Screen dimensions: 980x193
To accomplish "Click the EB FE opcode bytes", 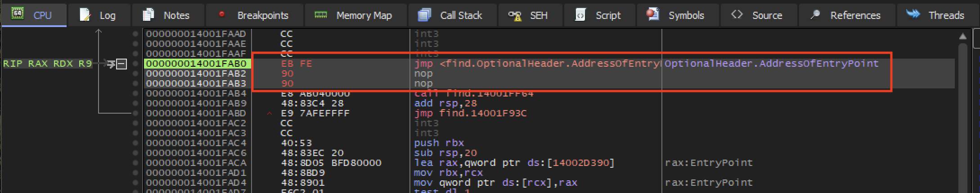I will [x=296, y=64].
